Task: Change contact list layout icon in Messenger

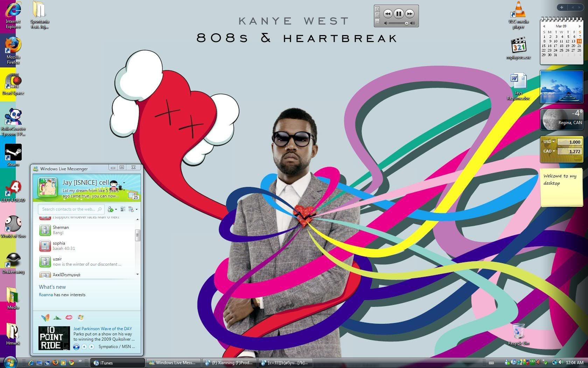Action: (x=123, y=209)
